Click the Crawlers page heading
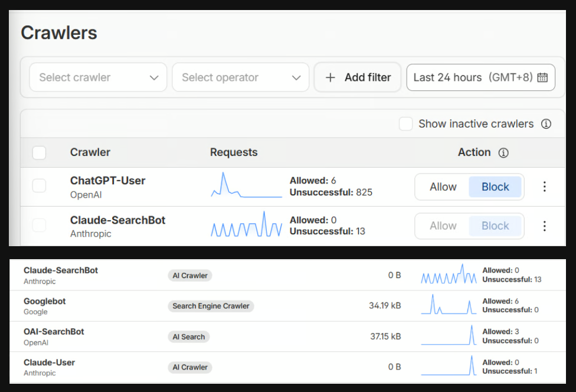 click(x=59, y=32)
